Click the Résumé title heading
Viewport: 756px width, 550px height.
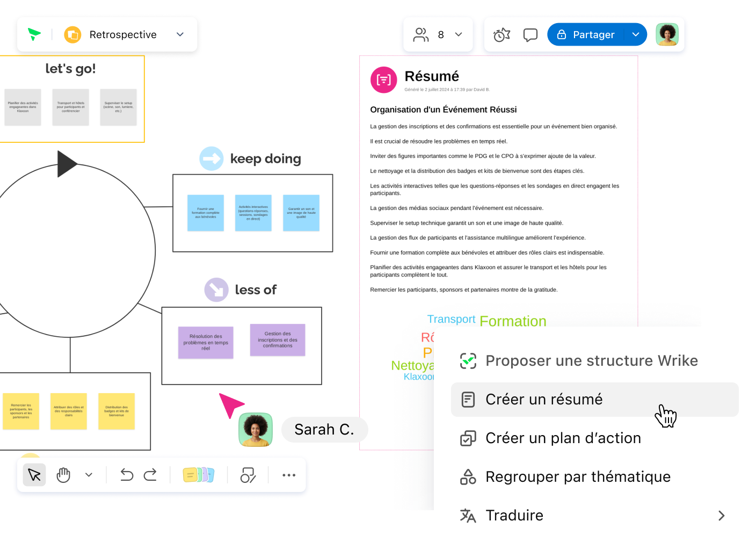tap(432, 76)
